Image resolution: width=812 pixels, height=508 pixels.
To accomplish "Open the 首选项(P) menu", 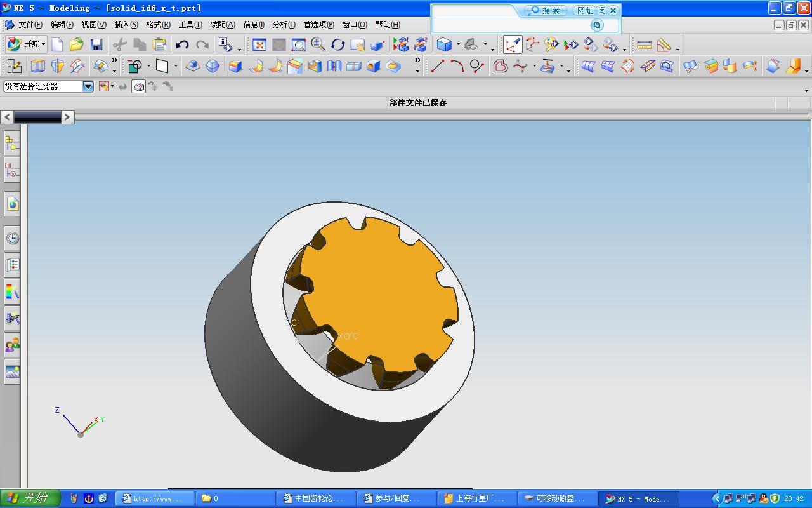I will pyautogui.click(x=318, y=24).
